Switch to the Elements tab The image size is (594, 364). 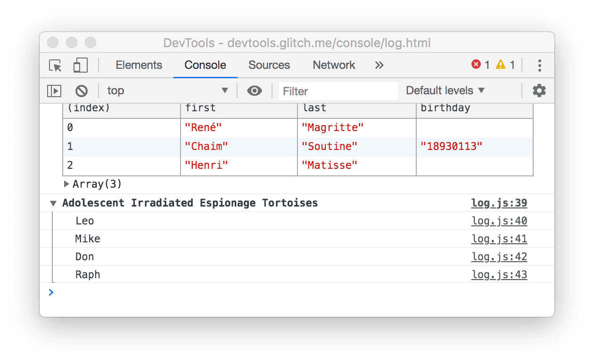139,65
